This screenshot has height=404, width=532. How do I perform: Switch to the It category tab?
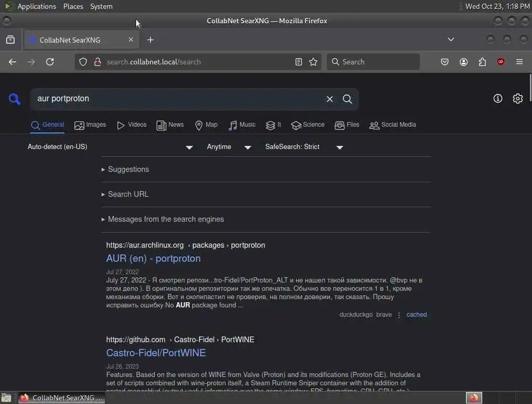273,125
